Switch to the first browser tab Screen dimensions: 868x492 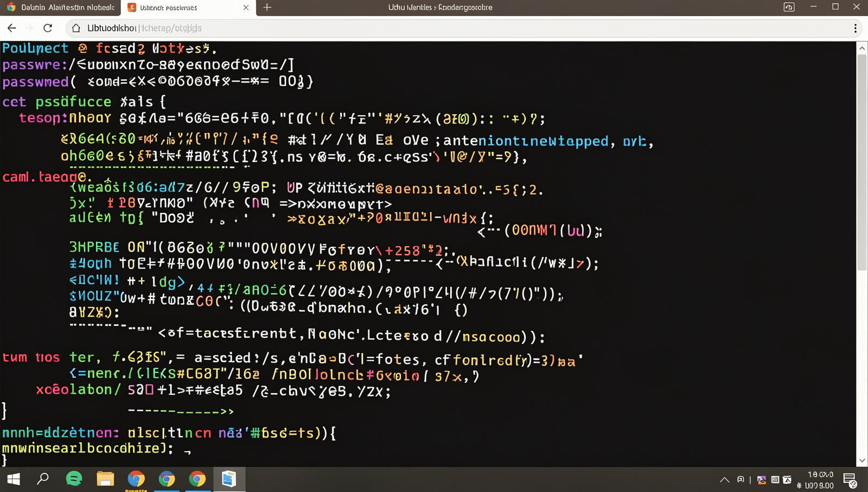click(x=61, y=8)
